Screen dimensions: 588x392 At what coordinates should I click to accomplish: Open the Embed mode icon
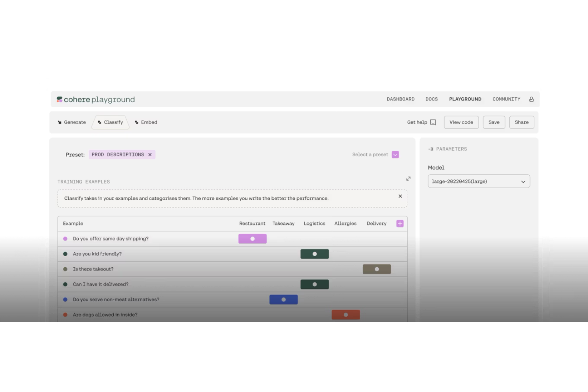pyautogui.click(x=137, y=122)
